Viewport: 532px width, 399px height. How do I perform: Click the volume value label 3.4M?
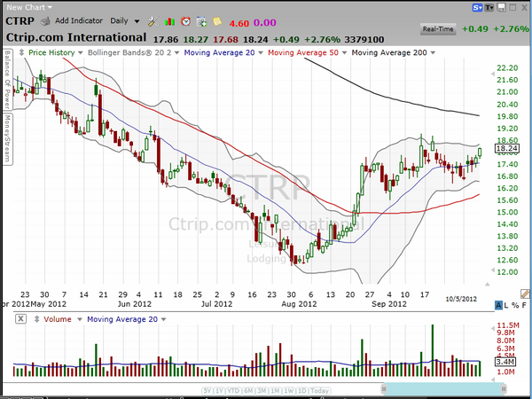(505, 362)
